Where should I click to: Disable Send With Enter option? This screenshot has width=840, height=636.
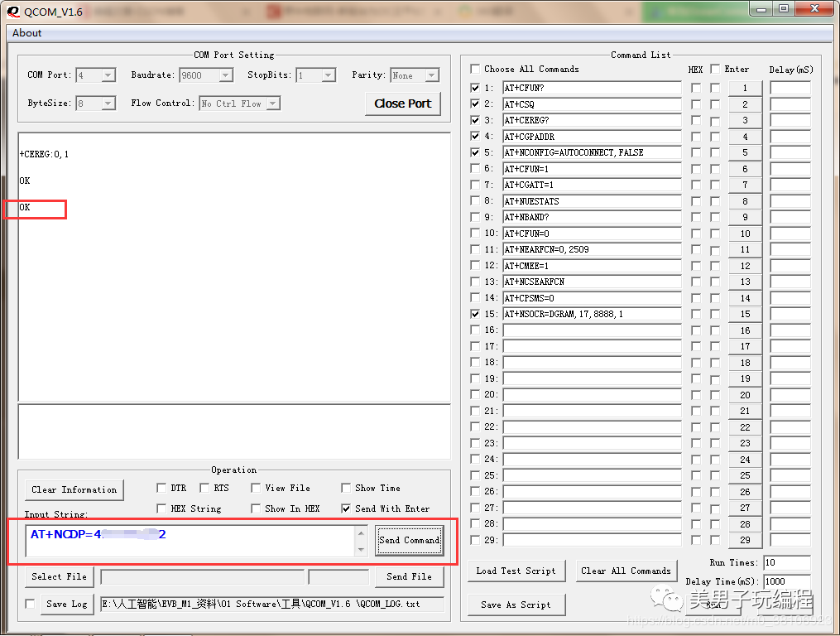(x=345, y=508)
